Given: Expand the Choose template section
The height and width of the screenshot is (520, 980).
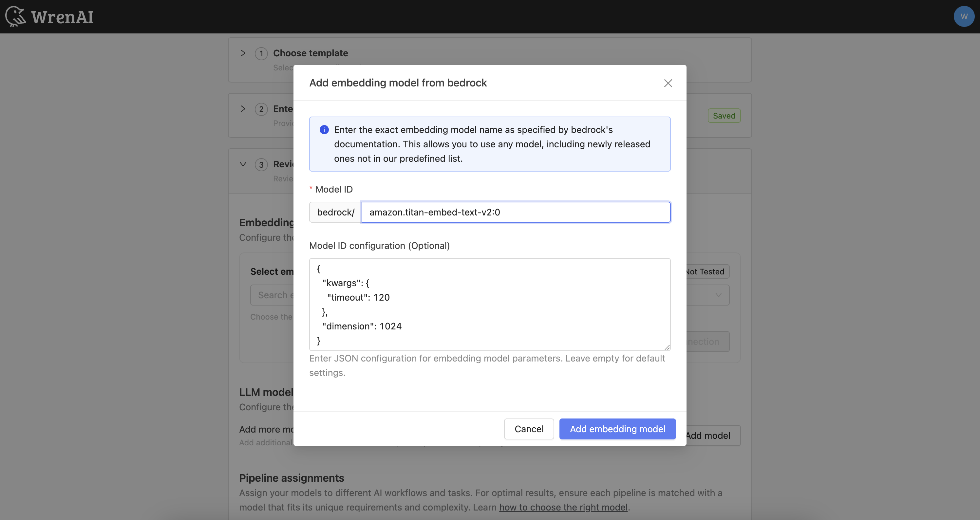Looking at the screenshot, I should (243, 53).
